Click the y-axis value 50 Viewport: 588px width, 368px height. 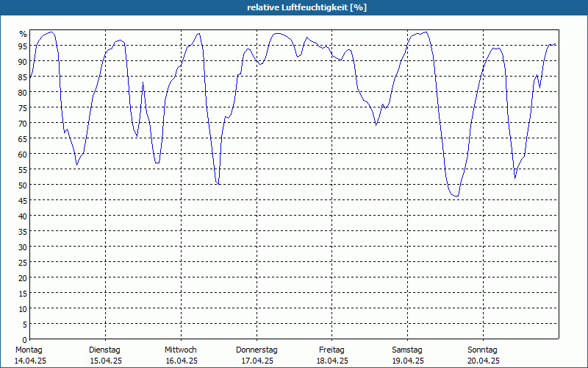coord(23,185)
